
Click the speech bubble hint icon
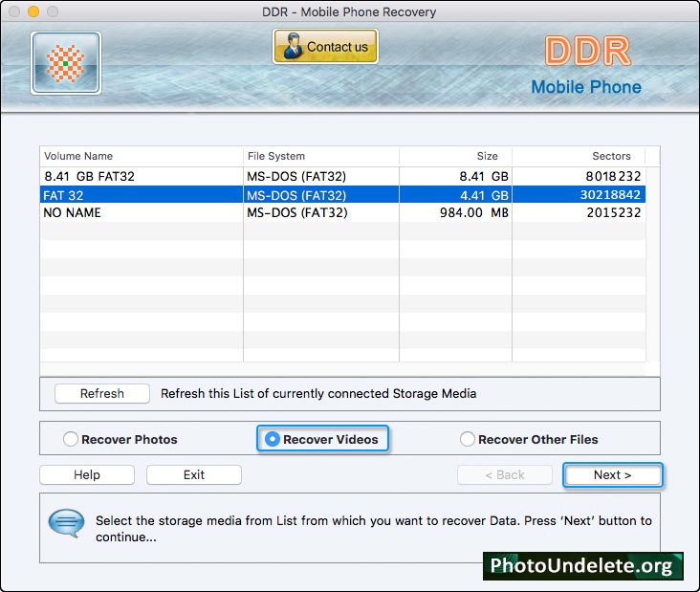click(x=66, y=523)
